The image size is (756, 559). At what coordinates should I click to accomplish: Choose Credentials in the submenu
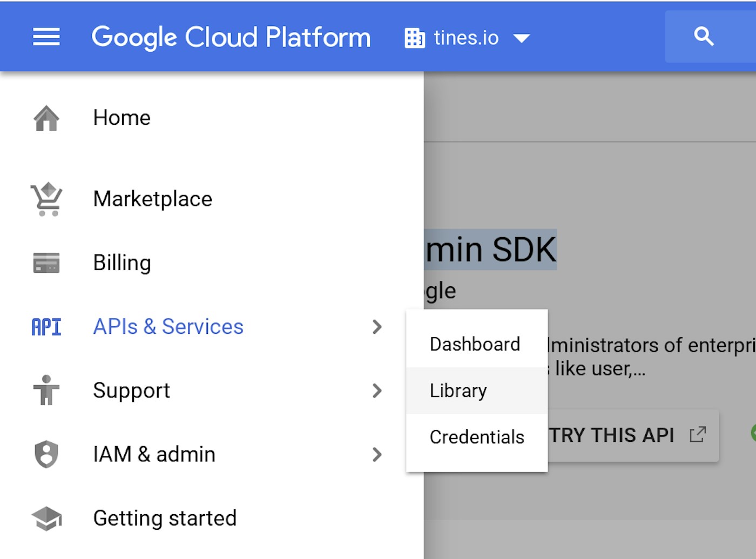pyautogui.click(x=477, y=437)
